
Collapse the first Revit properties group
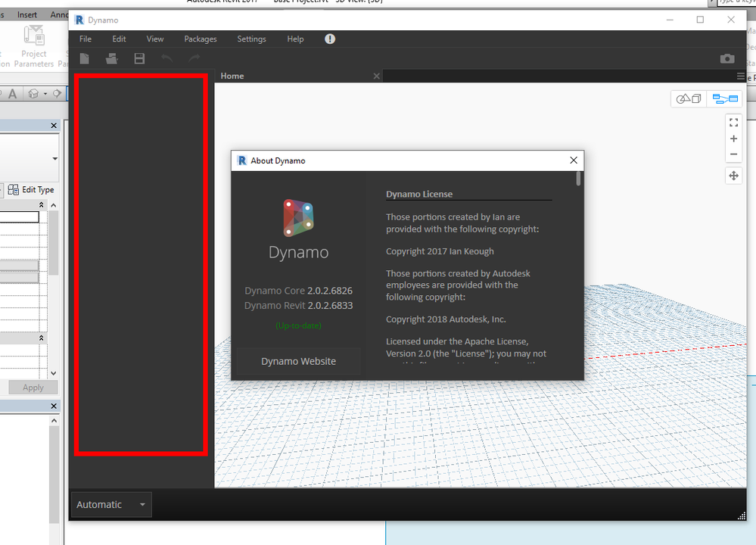tap(42, 205)
